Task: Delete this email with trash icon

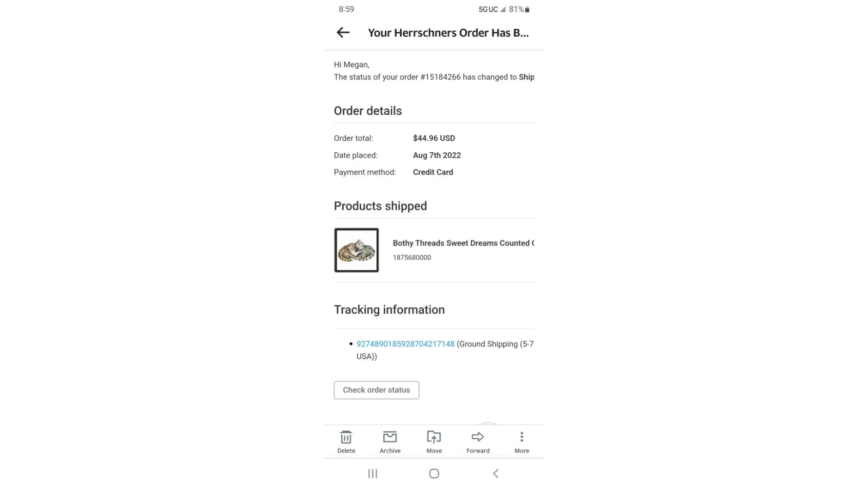Action: pyautogui.click(x=346, y=441)
